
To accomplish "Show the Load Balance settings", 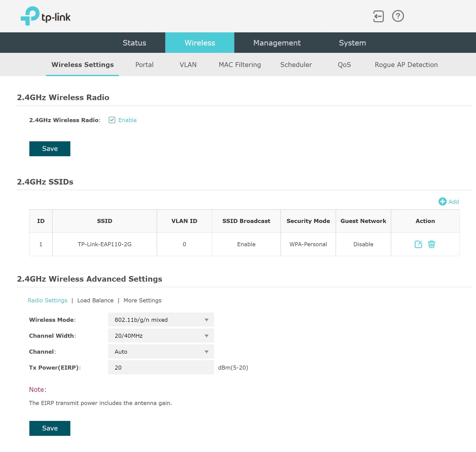I will coord(95,300).
